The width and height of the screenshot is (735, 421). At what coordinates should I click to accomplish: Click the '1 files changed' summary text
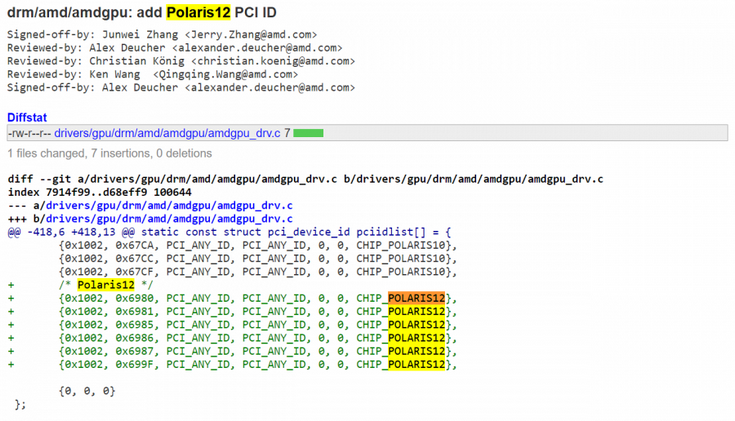click(x=110, y=154)
